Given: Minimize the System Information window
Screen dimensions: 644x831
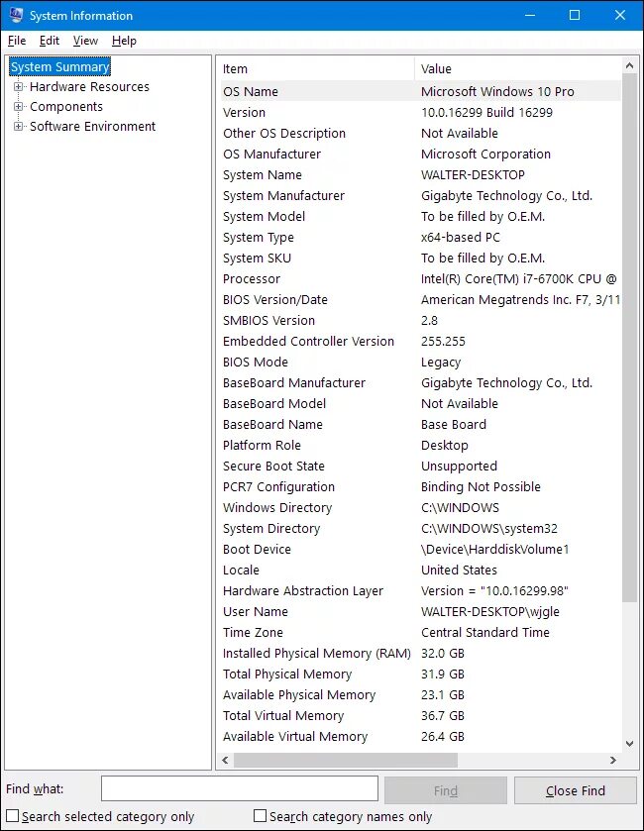Looking at the screenshot, I should click(529, 16).
